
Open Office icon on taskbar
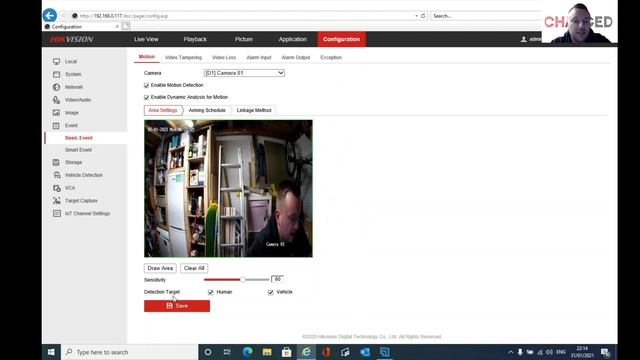(326, 352)
